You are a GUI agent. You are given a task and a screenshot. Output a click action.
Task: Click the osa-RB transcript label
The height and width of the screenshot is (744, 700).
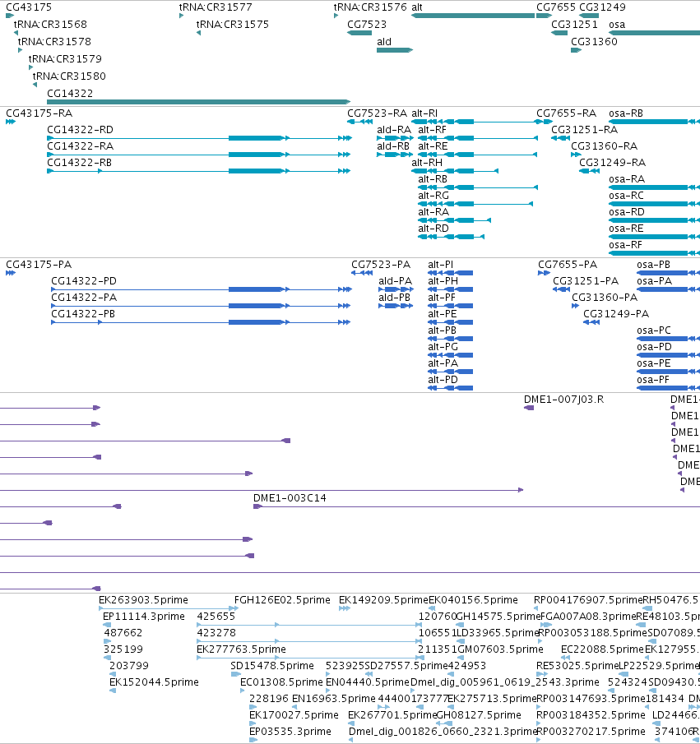[626, 113]
